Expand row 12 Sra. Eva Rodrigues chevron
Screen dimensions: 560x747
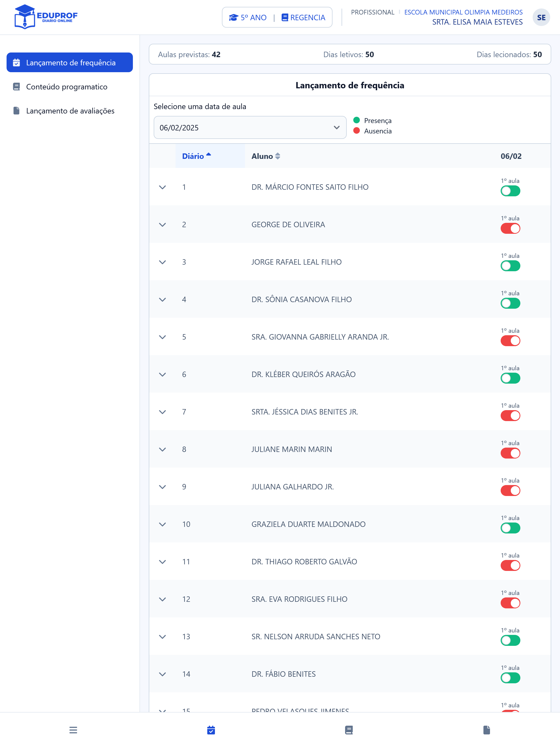pyautogui.click(x=162, y=599)
